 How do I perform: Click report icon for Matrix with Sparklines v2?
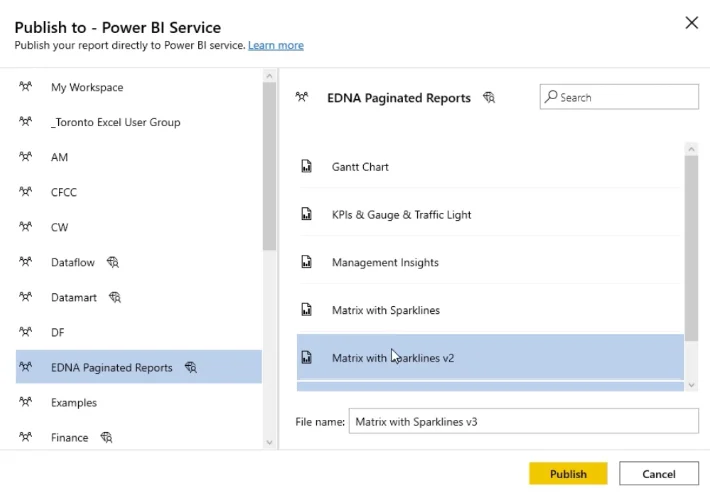(x=307, y=357)
